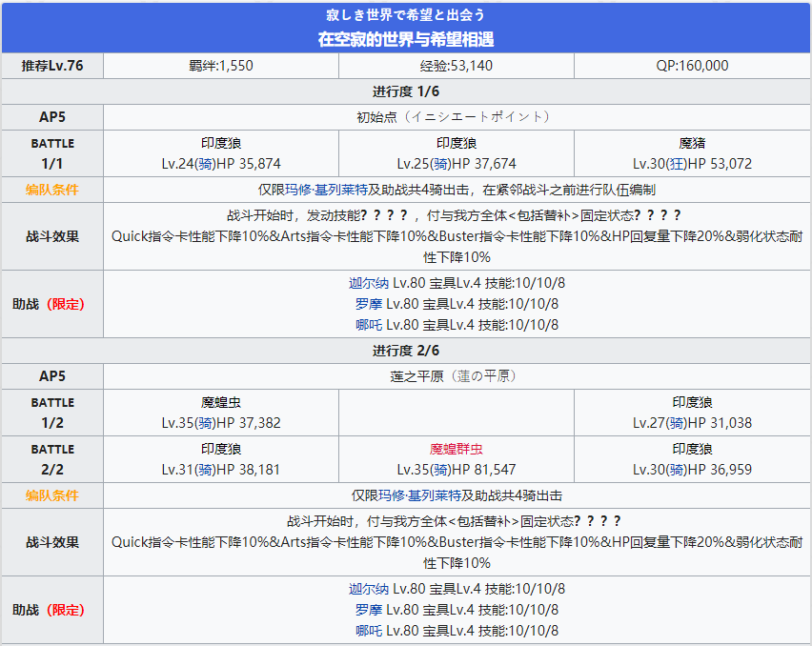Click 玛修·基列莱特 link in the first 编队条件 row
Viewport: 812px width, 646px height.
(x=326, y=190)
